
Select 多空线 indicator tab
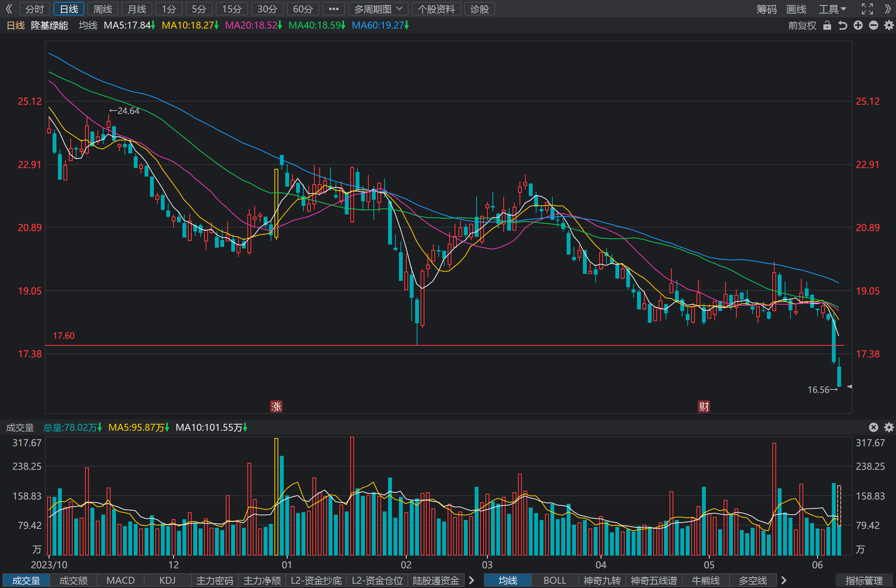point(753,580)
